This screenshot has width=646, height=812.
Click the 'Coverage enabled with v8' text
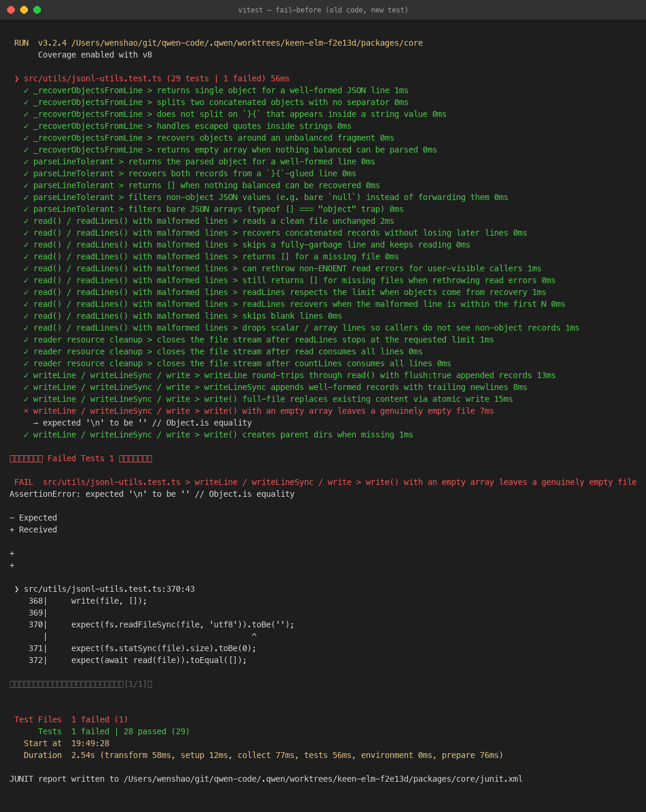click(x=95, y=55)
